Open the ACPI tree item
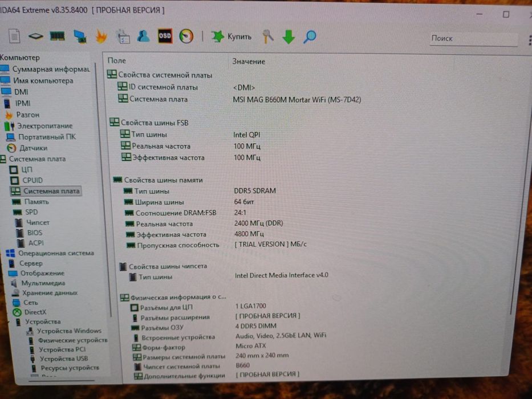 pos(31,243)
